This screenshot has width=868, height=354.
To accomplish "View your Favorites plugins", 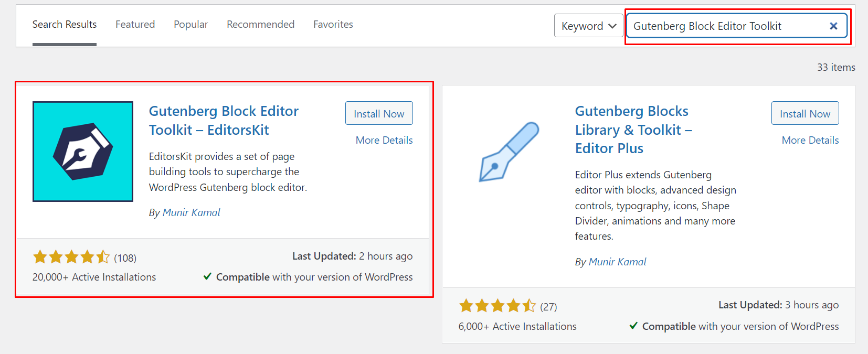I will (x=333, y=24).
